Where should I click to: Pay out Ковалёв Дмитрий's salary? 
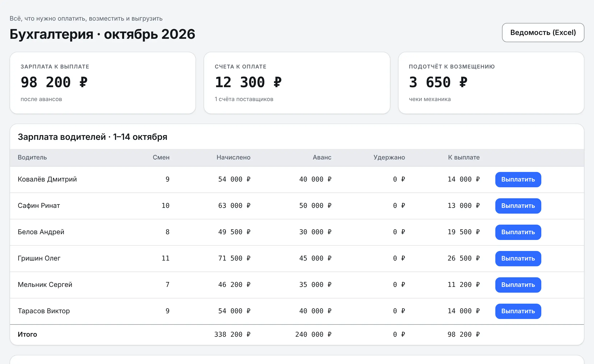(518, 179)
